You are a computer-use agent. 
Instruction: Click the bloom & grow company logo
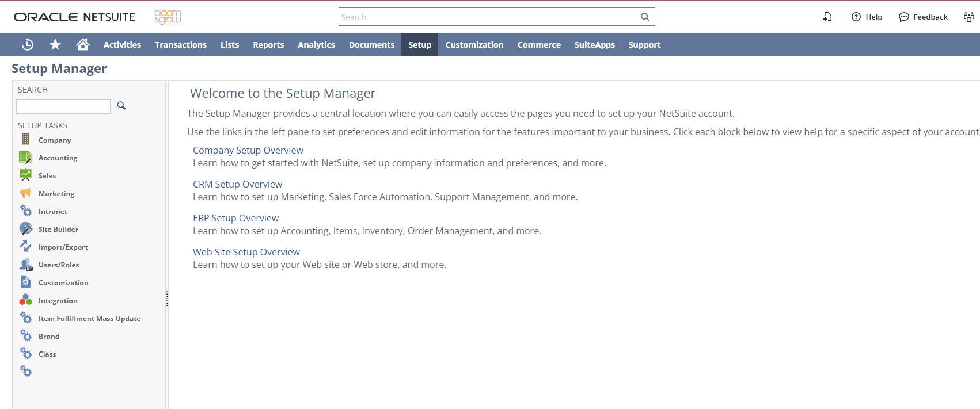(168, 17)
